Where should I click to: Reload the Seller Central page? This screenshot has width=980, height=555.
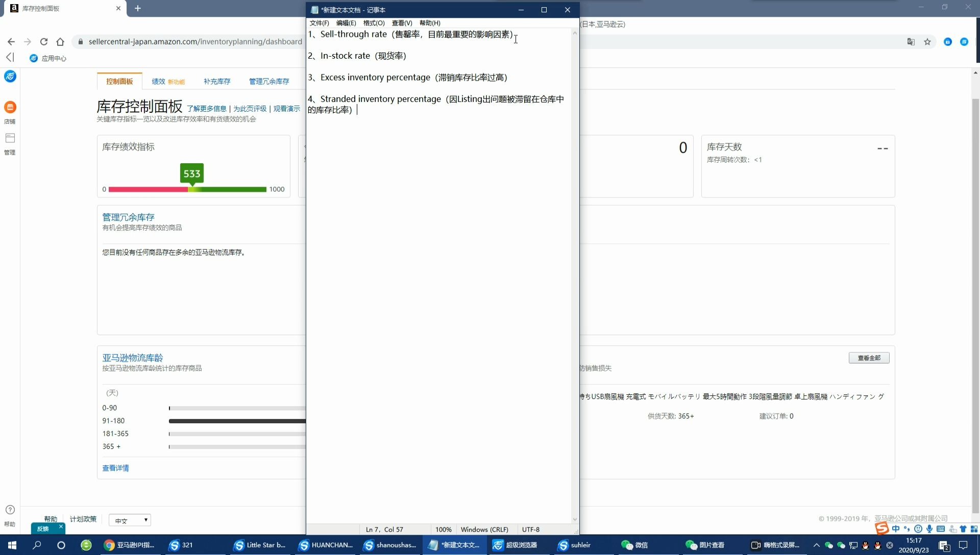click(44, 42)
